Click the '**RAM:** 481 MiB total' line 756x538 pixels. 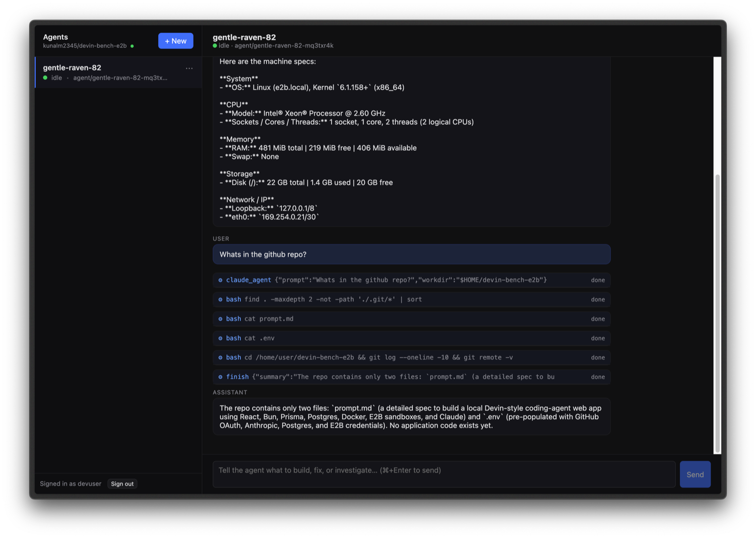click(x=318, y=148)
